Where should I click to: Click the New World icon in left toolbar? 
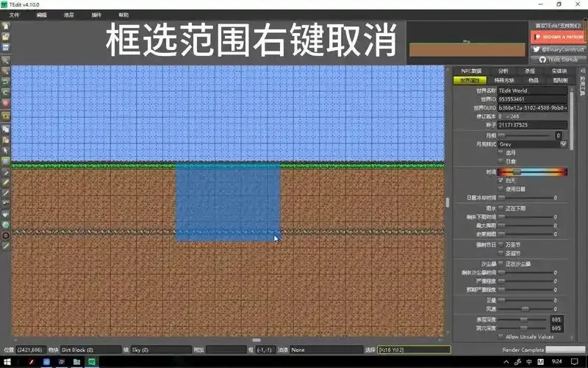point(5,26)
